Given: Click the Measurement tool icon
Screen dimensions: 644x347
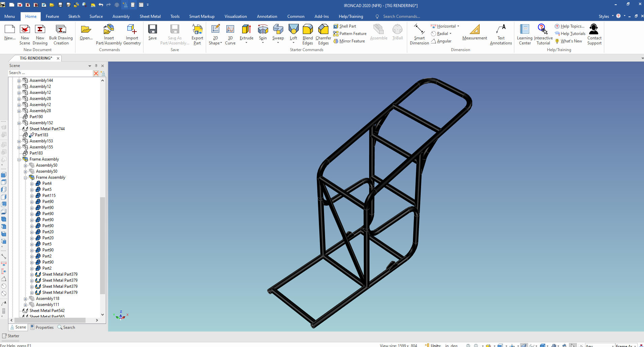Looking at the screenshot, I should (475, 30).
